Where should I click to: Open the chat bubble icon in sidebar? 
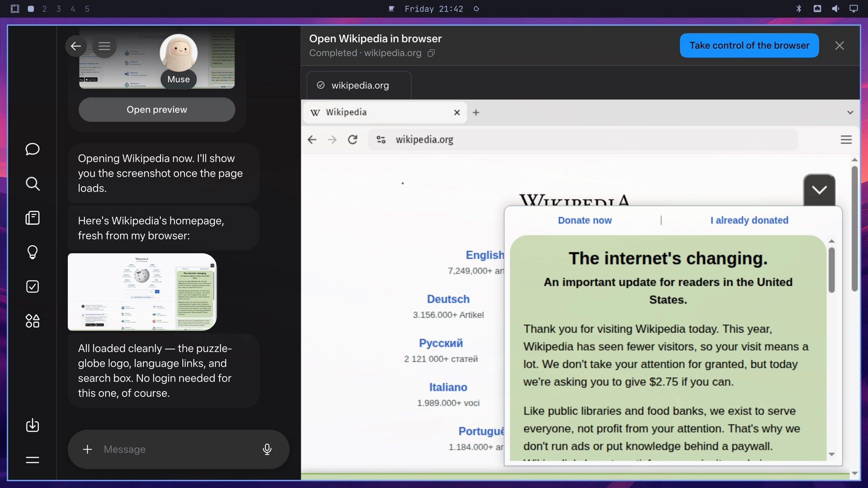(33, 149)
